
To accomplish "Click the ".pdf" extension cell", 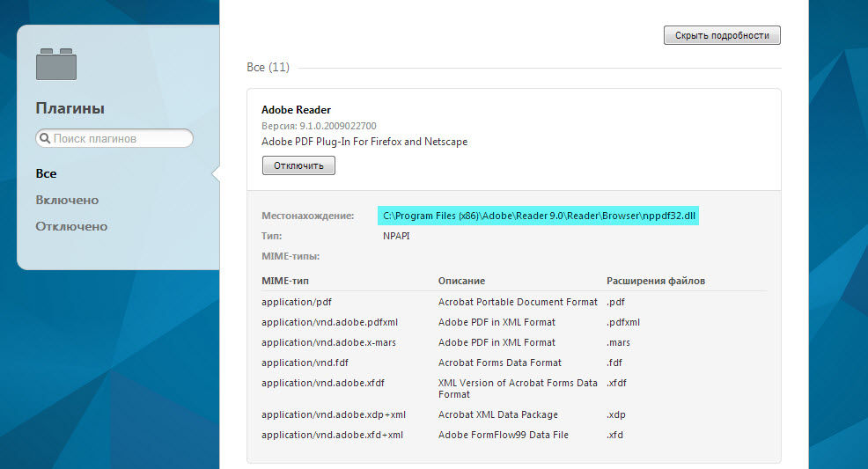I will (x=615, y=302).
